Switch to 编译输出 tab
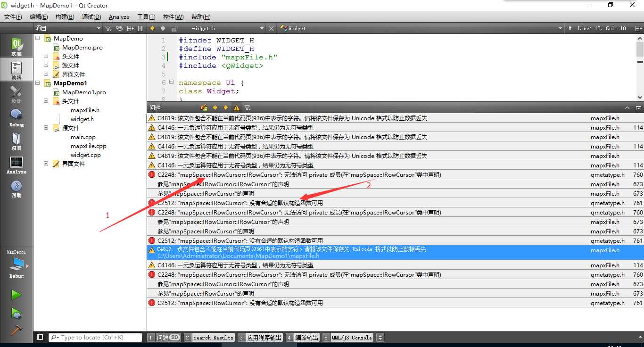This screenshot has height=347, width=644. coord(303,337)
